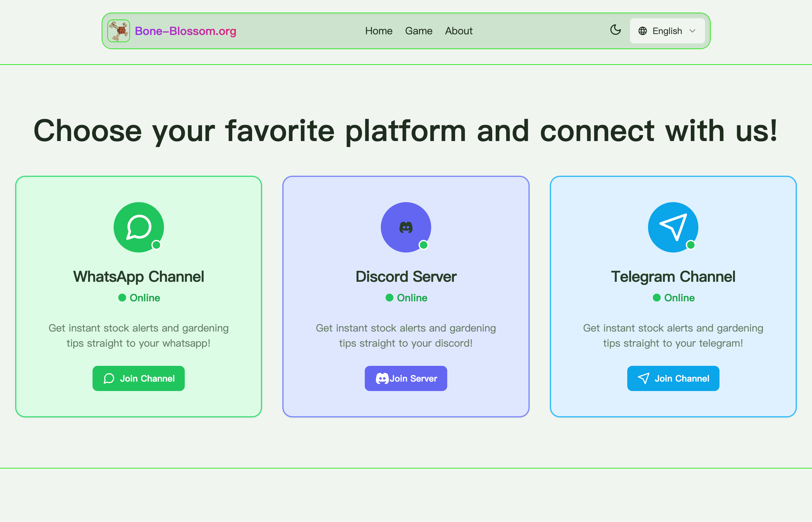812x522 pixels.
Task: Click the Discord Server card heading
Action: (x=405, y=277)
